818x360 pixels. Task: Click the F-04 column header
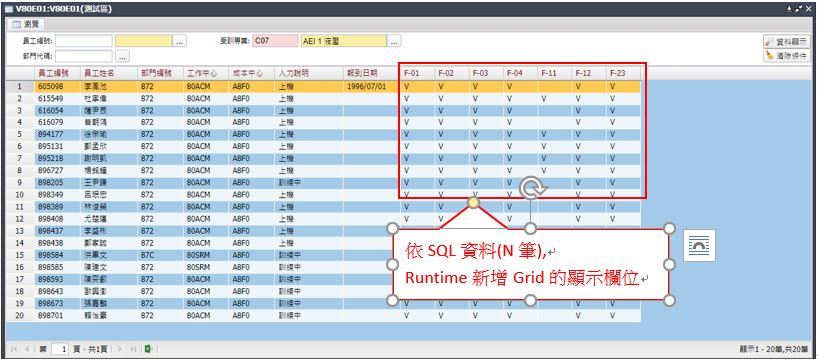pos(521,74)
